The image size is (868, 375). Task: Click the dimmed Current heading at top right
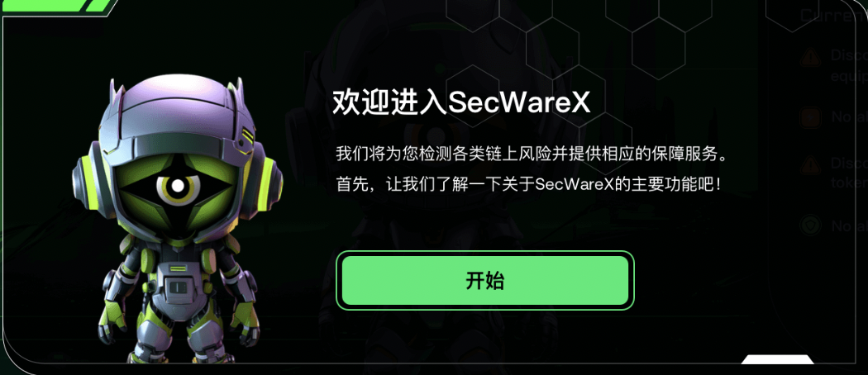coord(833,15)
